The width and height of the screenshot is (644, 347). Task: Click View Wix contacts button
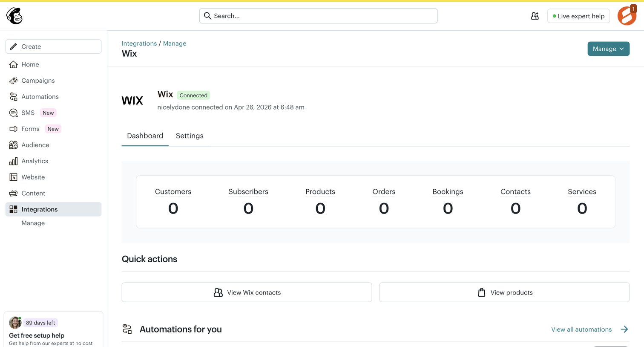[247, 292]
